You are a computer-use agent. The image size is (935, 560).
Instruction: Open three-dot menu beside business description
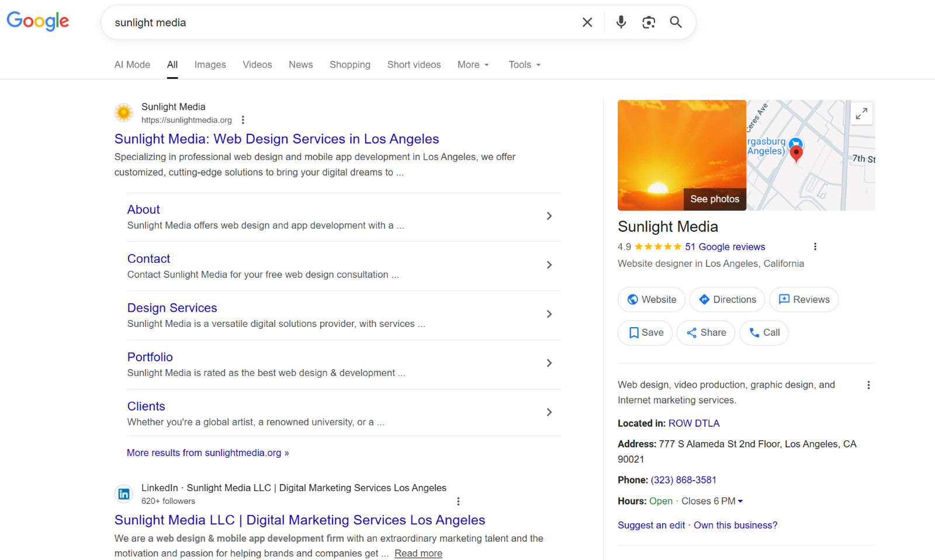click(x=868, y=385)
